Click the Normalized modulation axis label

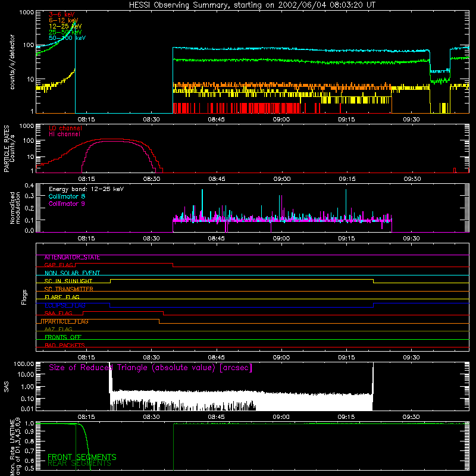click(x=15, y=208)
